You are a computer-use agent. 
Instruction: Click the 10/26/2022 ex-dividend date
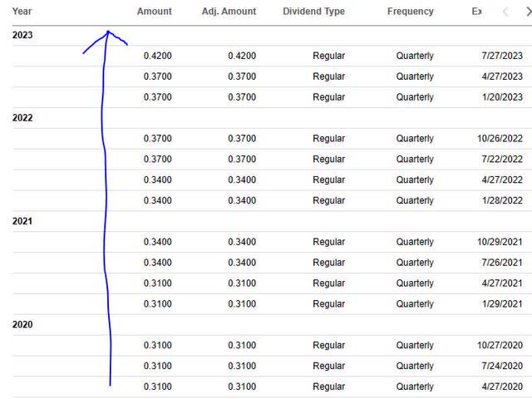[x=499, y=139]
